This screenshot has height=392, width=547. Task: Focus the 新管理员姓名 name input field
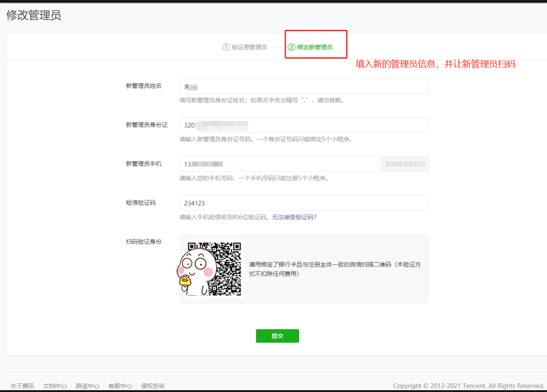[304, 86]
